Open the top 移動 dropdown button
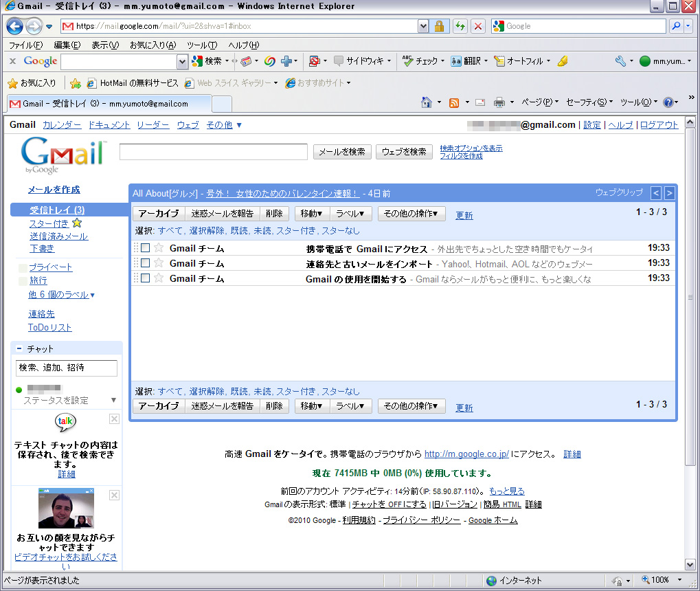Image resolution: width=700 pixels, height=591 pixels. tap(311, 214)
